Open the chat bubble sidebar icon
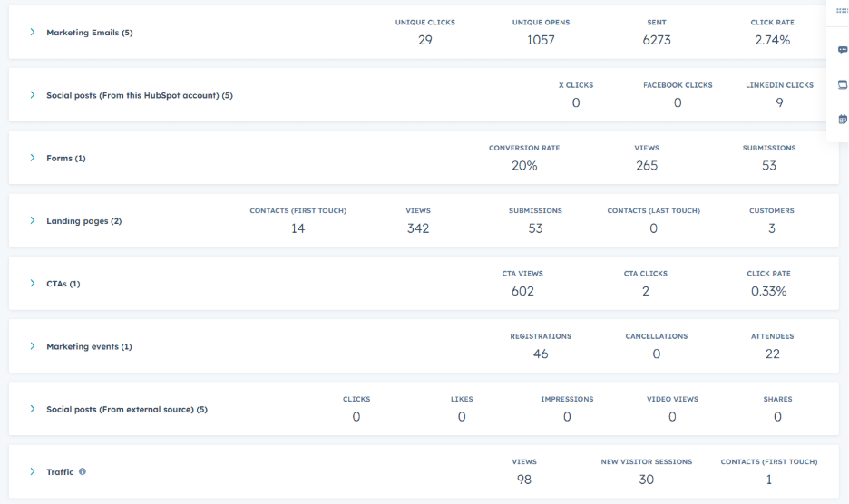This screenshot has width=849, height=504. tap(842, 51)
